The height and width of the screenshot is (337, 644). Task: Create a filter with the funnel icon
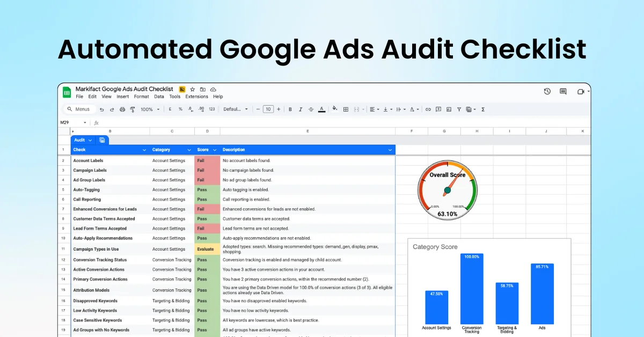[x=459, y=109]
